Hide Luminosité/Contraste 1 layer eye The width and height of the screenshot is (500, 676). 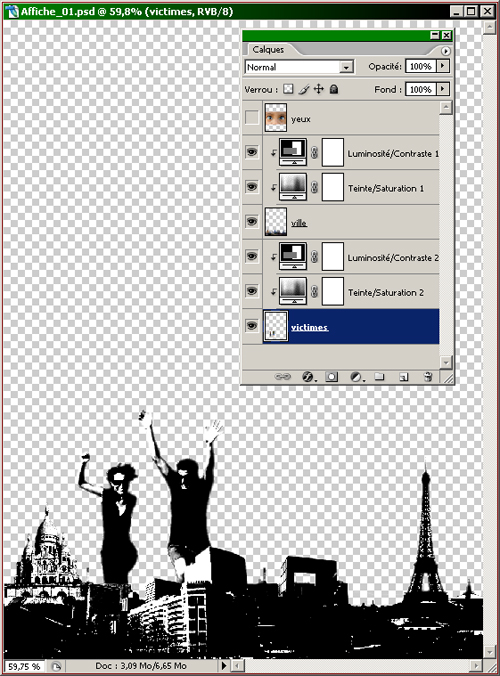tap(252, 152)
